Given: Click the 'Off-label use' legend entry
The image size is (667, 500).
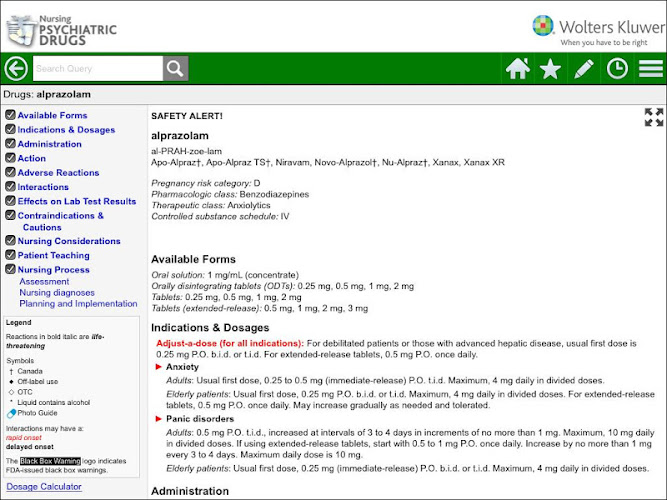Looking at the screenshot, I should click(34, 382).
